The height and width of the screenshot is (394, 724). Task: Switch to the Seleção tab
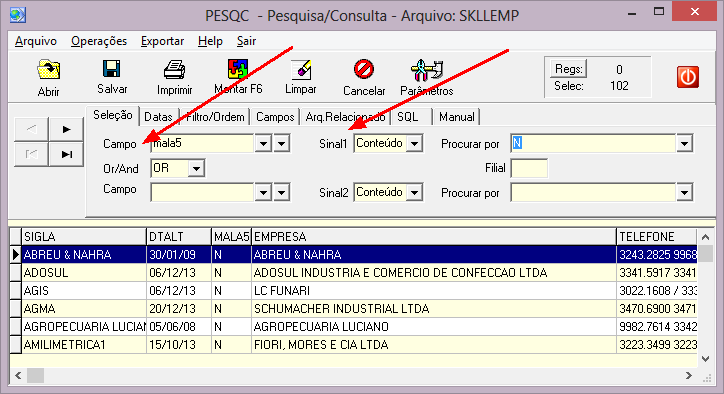113,115
